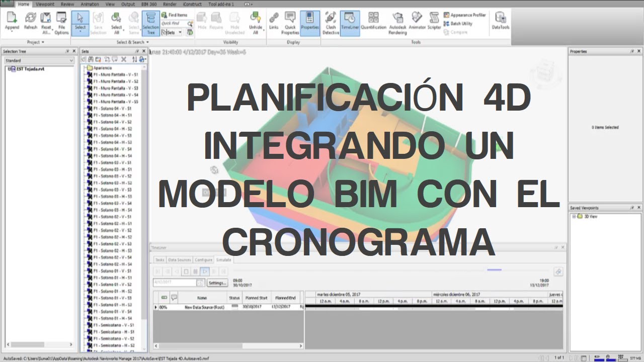The image size is (644, 362).
Task: Pause the TimeLiner simulation
Action: click(x=195, y=271)
